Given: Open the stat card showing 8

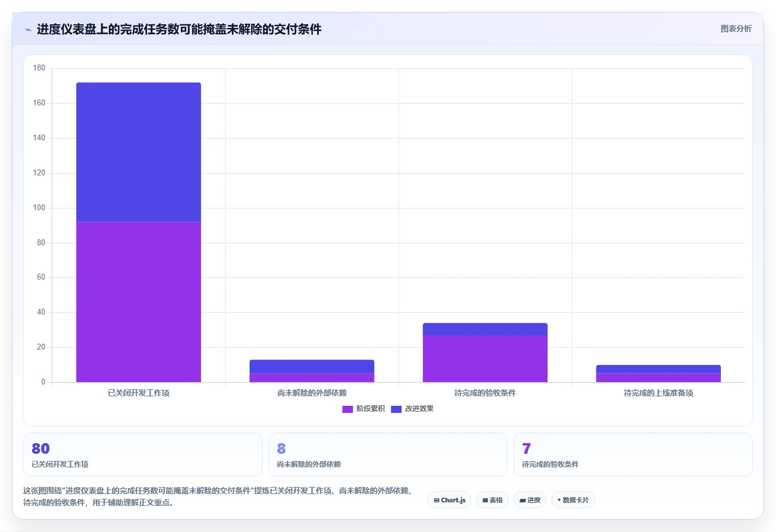Looking at the screenshot, I should point(388,454).
